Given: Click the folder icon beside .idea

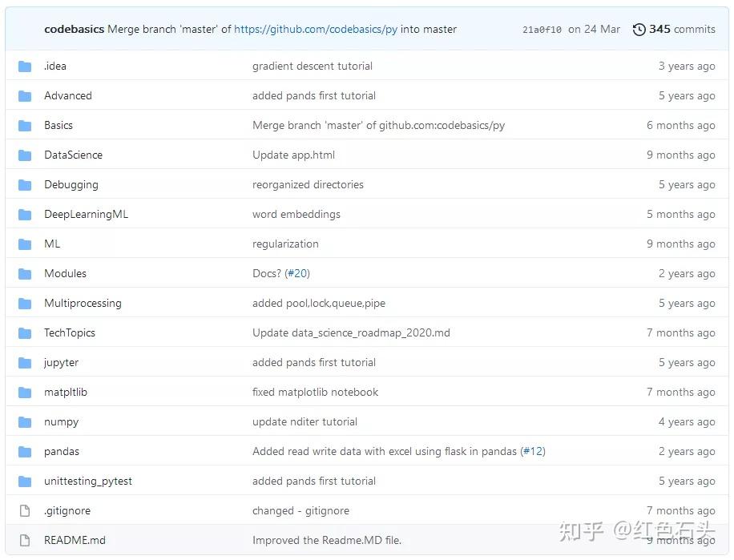Looking at the screenshot, I should click(x=25, y=66).
